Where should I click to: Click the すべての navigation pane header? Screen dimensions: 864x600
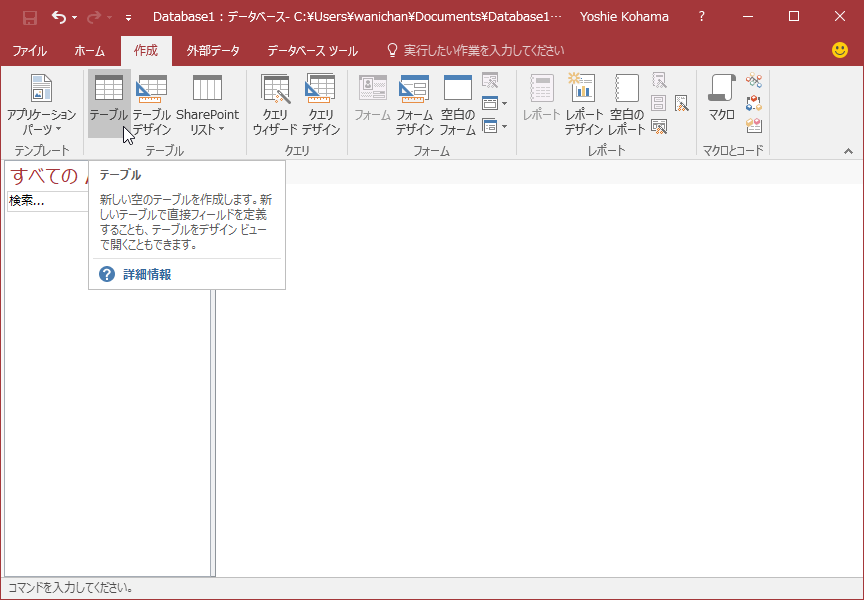point(44,175)
